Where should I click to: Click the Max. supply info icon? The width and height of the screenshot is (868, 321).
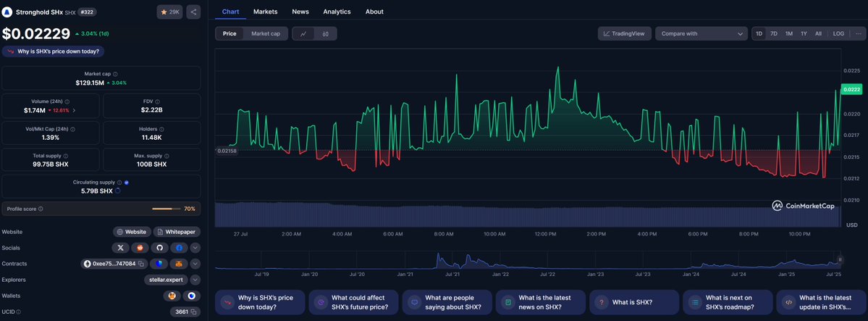pos(167,156)
